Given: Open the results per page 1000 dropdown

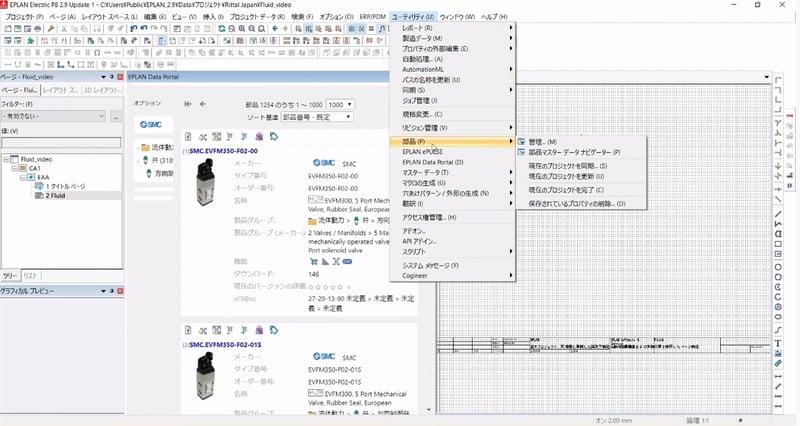Looking at the screenshot, I should click(340, 104).
